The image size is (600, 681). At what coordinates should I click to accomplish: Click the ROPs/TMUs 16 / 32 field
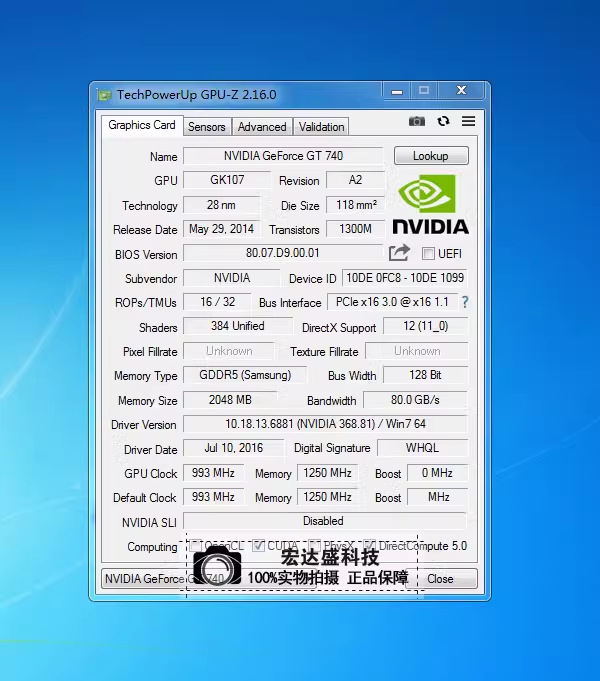(217, 302)
